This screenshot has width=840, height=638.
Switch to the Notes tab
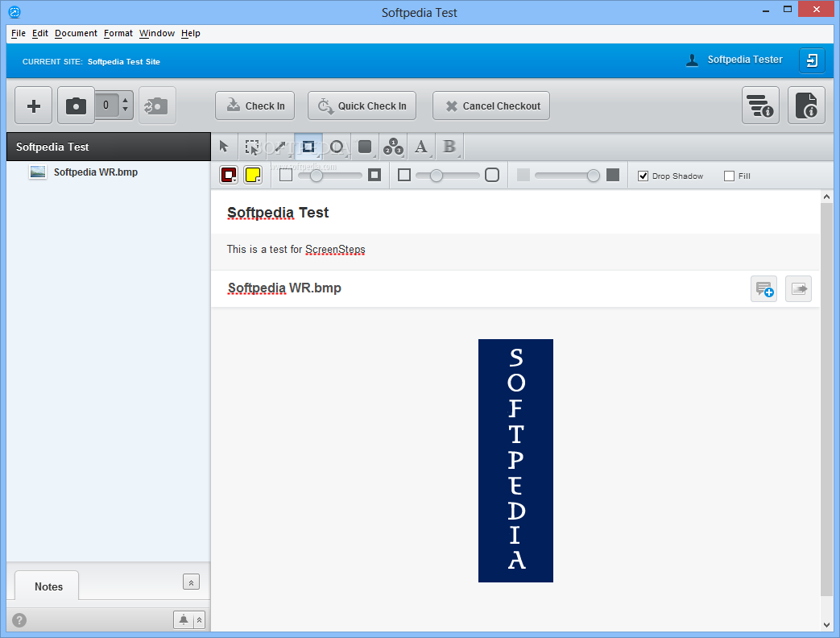click(x=48, y=586)
